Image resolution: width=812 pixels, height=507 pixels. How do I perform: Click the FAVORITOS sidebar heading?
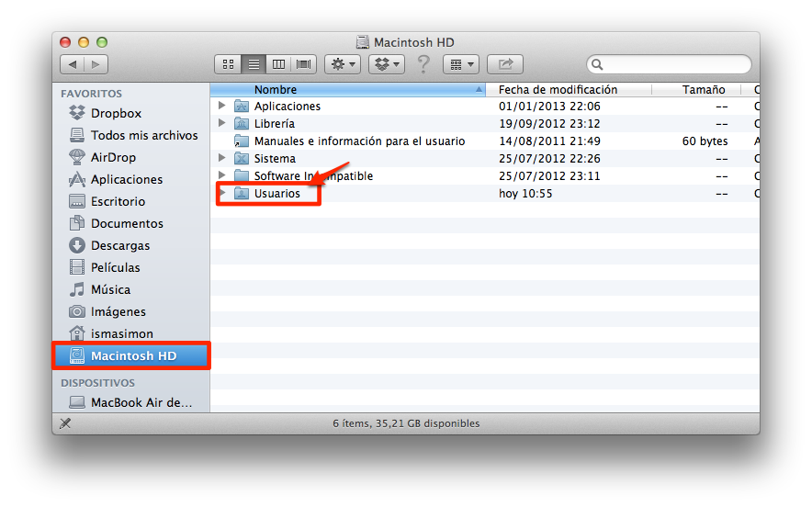click(x=91, y=94)
